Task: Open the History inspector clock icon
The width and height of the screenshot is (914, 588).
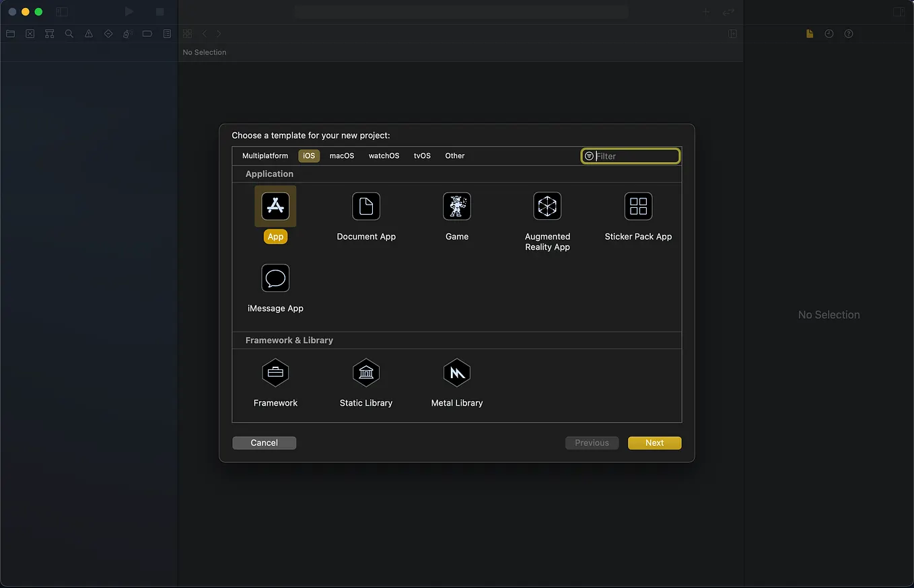Action: [829, 34]
